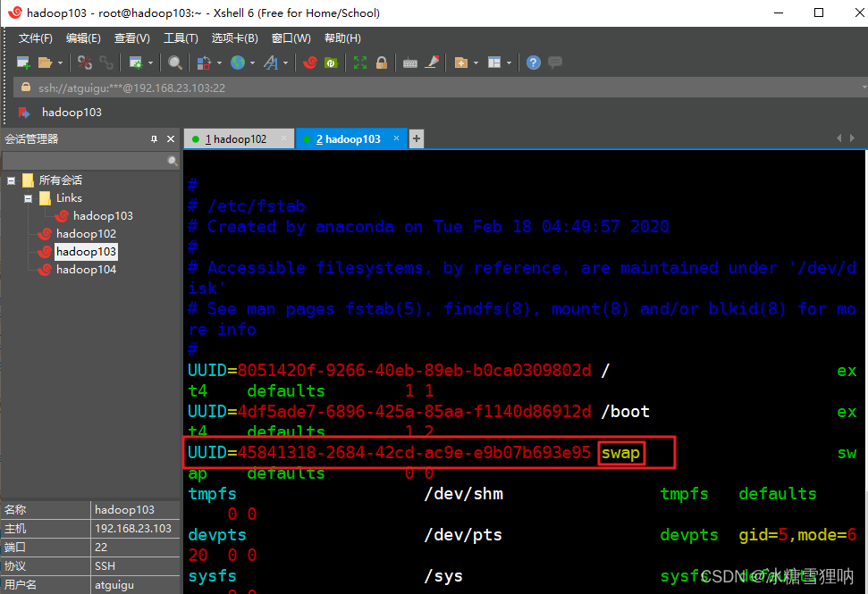Click the Open session folder icon
Image resolution: width=868 pixels, height=594 pixels.
pos(45,63)
